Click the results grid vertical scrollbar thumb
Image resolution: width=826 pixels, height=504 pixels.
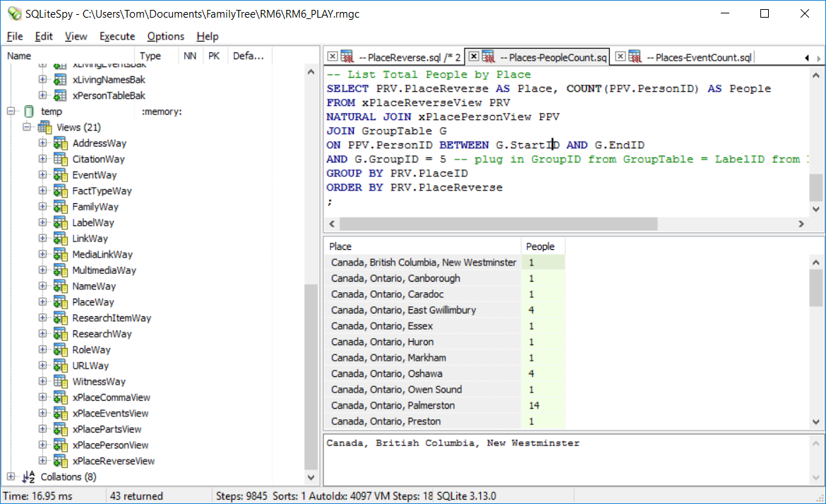coord(816,288)
